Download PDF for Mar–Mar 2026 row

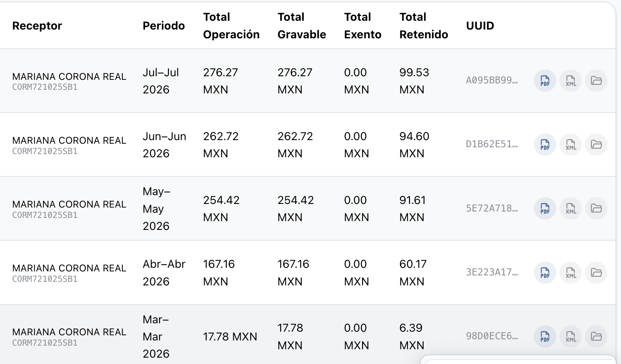click(x=545, y=336)
